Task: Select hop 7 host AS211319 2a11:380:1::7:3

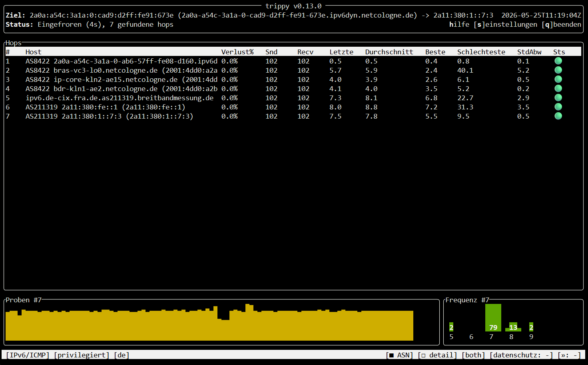Action: pos(110,116)
